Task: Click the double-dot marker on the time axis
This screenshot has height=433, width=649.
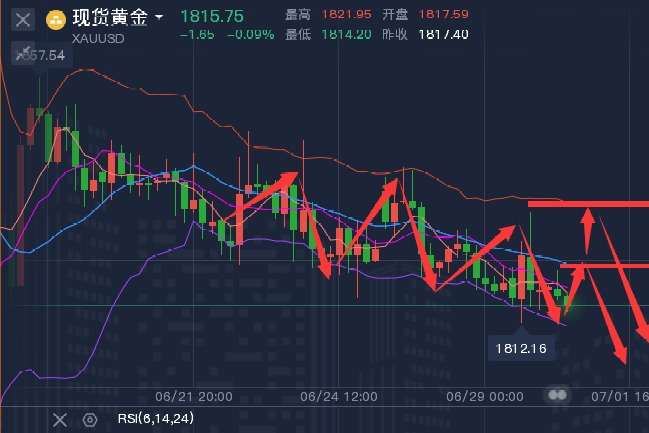Action: [557, 395]
